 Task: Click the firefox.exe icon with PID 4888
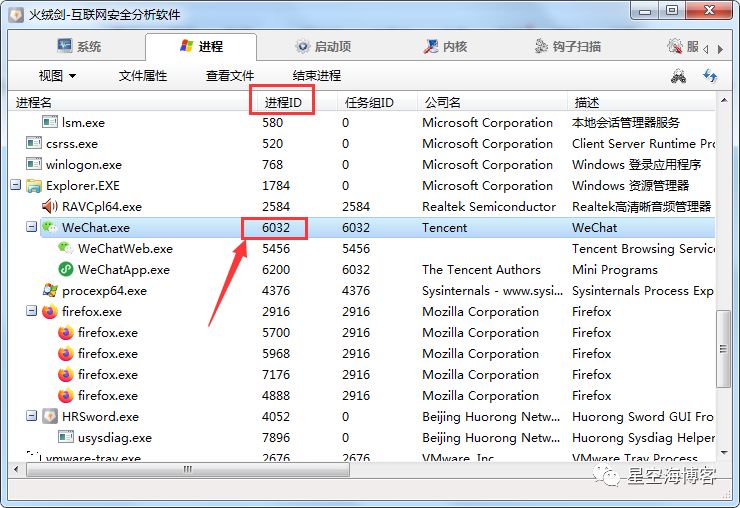pos(66,395)
